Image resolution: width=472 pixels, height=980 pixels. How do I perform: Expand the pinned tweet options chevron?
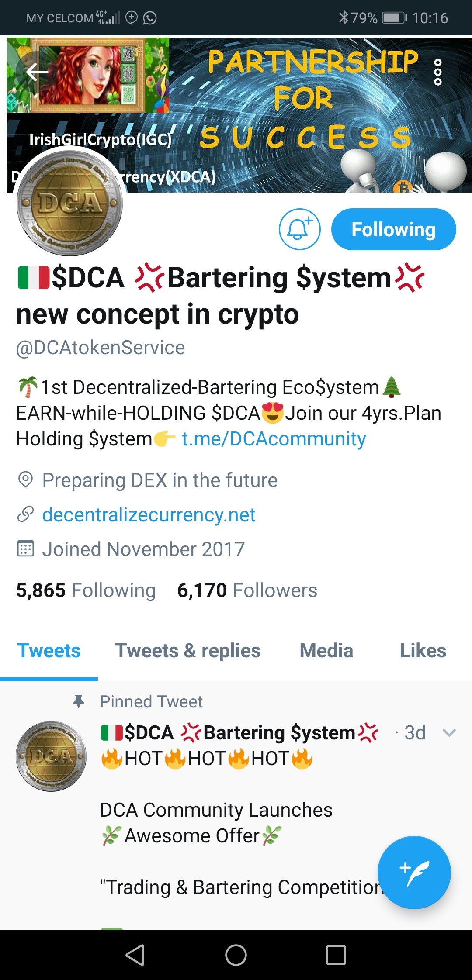[x=449, y=733]
